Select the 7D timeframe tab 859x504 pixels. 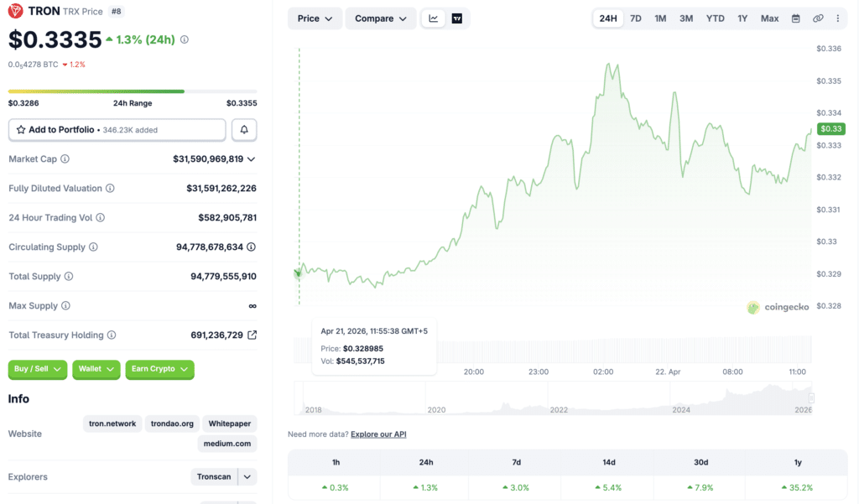636,18
